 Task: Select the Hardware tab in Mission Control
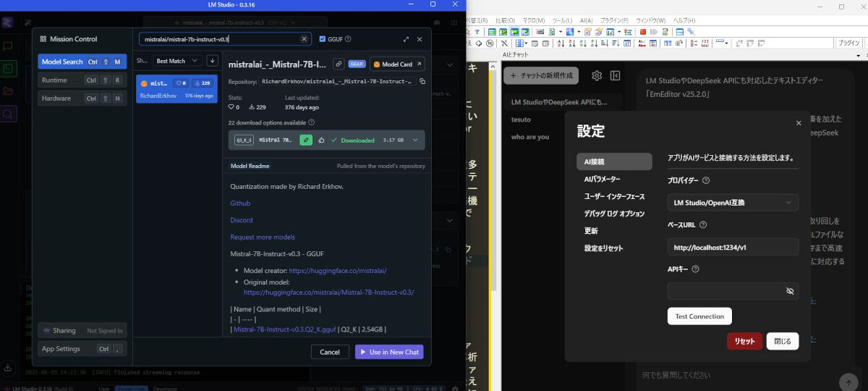coord(82,98)
